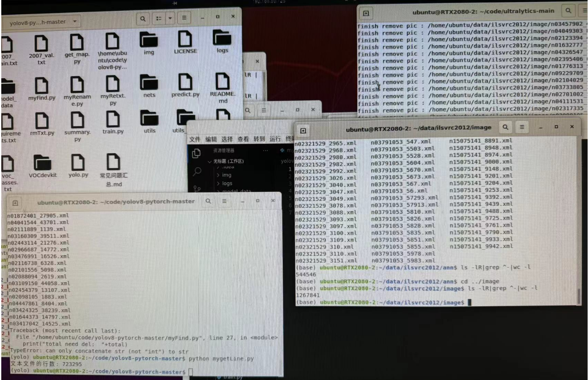The height and width of the screenshot is (380, 588).
Task: Click n03417042_14525.xml in yolov8 terminal
Action: pos(39,324)
